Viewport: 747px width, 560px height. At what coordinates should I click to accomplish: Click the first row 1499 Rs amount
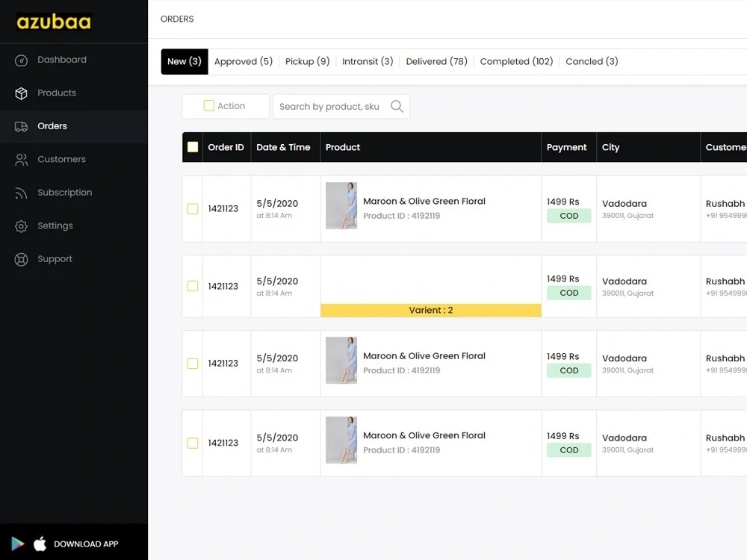click(562, 202)
